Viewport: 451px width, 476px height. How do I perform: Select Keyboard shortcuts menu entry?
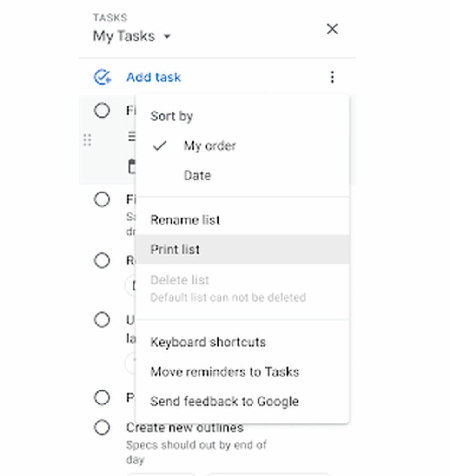pos(208,342)
